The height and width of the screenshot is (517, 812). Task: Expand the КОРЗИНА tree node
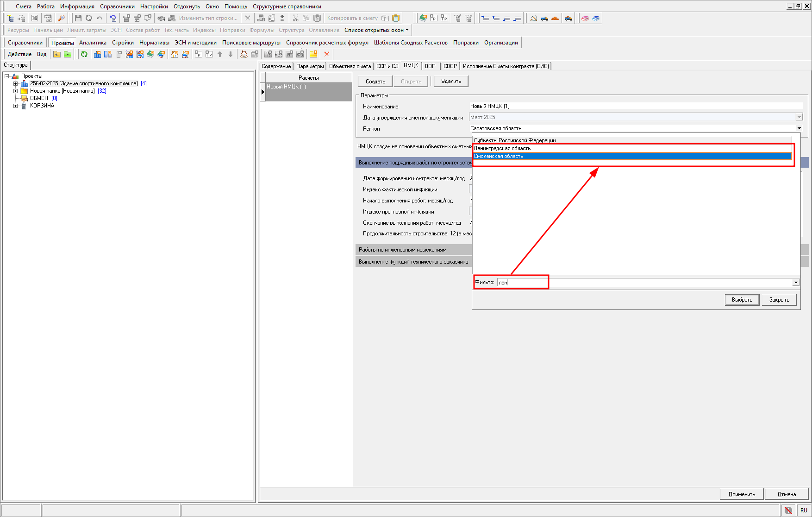(x=15, y=106)
